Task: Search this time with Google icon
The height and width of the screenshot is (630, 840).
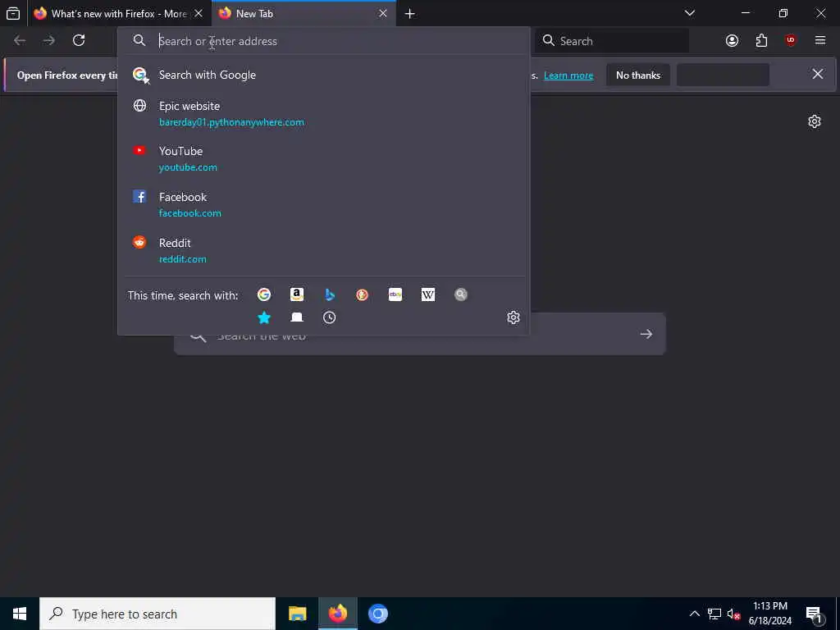Action: click(264, 294)
